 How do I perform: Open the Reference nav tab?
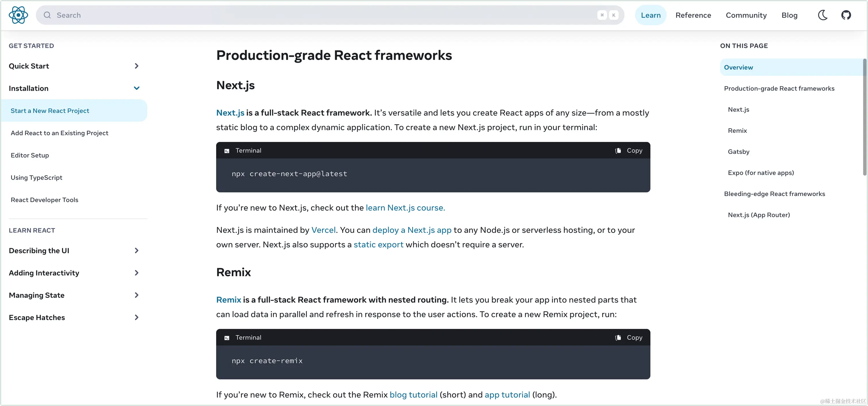(x=693, y=15)
